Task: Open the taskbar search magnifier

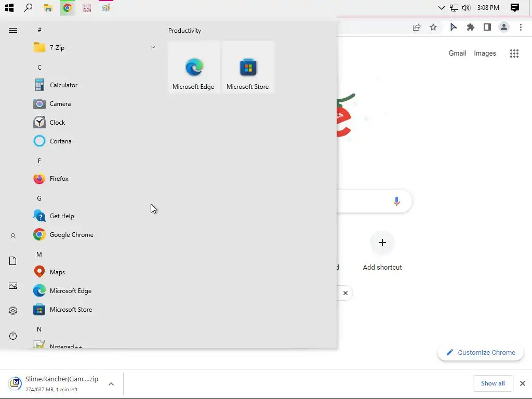Action: click(28, 7)
